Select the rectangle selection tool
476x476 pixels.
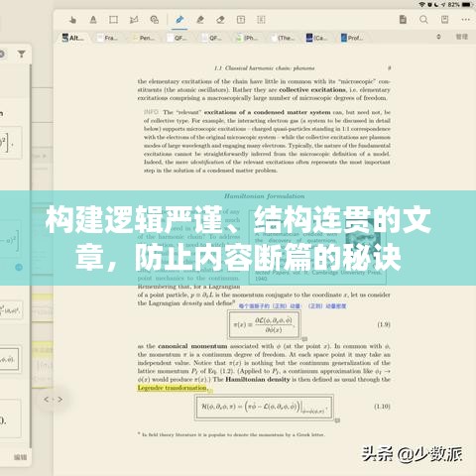pos(113,20)
